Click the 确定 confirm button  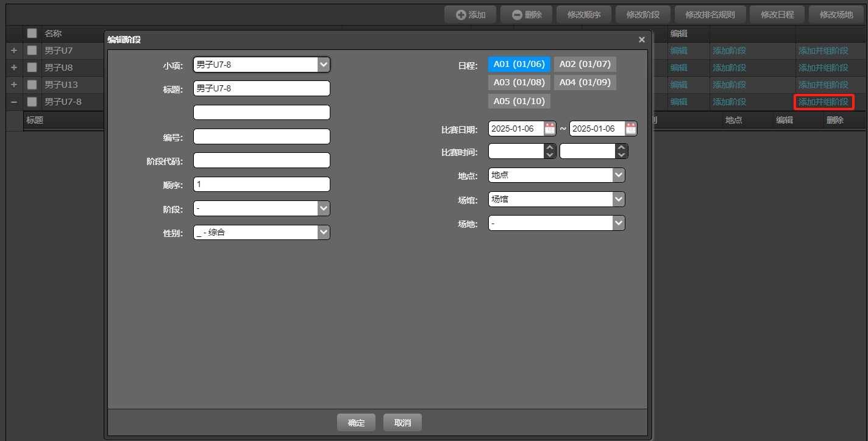point(356,422)
